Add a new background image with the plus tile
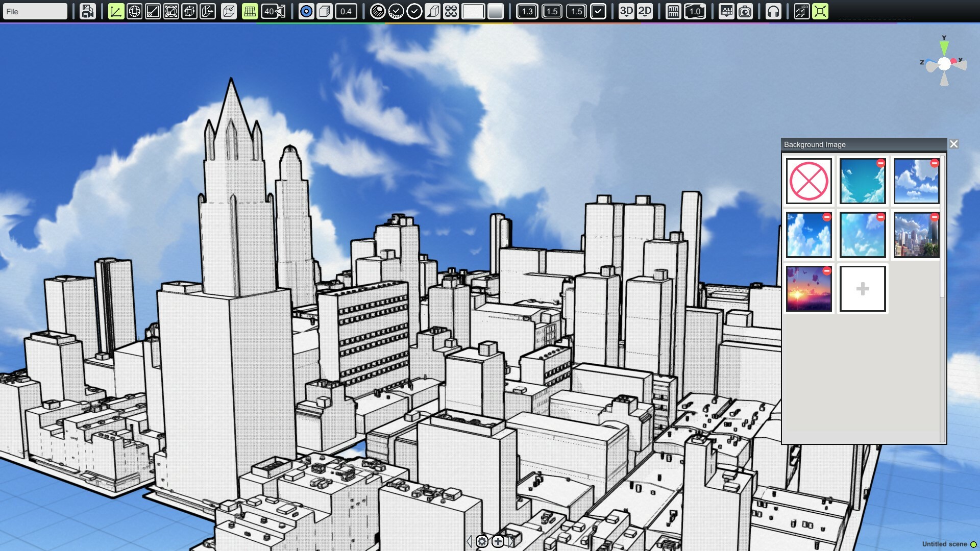This screenshot has height=551, width=980. [862, 289]
